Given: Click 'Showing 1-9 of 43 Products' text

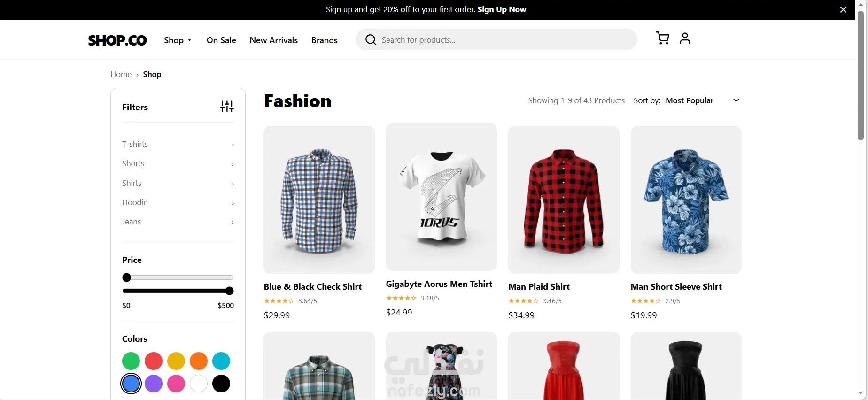Looking at the screenshot, I should (576, 100).
